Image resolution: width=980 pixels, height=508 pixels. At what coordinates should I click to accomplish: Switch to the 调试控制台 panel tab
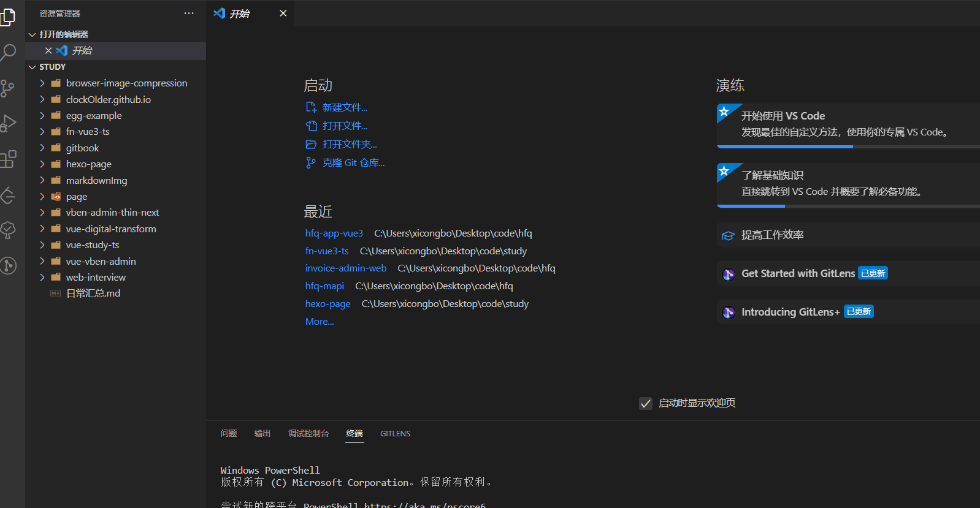(308, 433)
